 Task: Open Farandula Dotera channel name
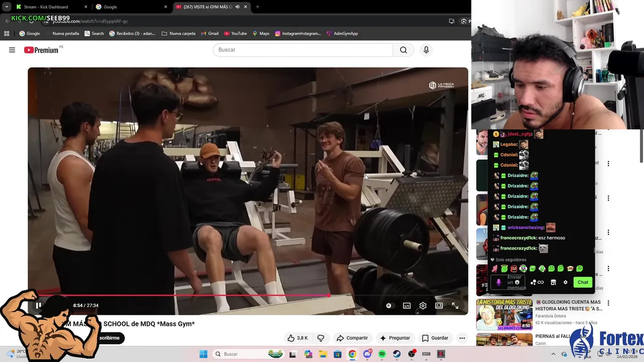click(550, 316)
